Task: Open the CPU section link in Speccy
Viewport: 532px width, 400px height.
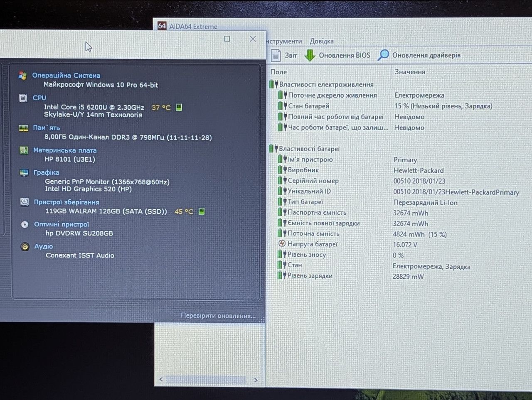Action: coord(39,98)
